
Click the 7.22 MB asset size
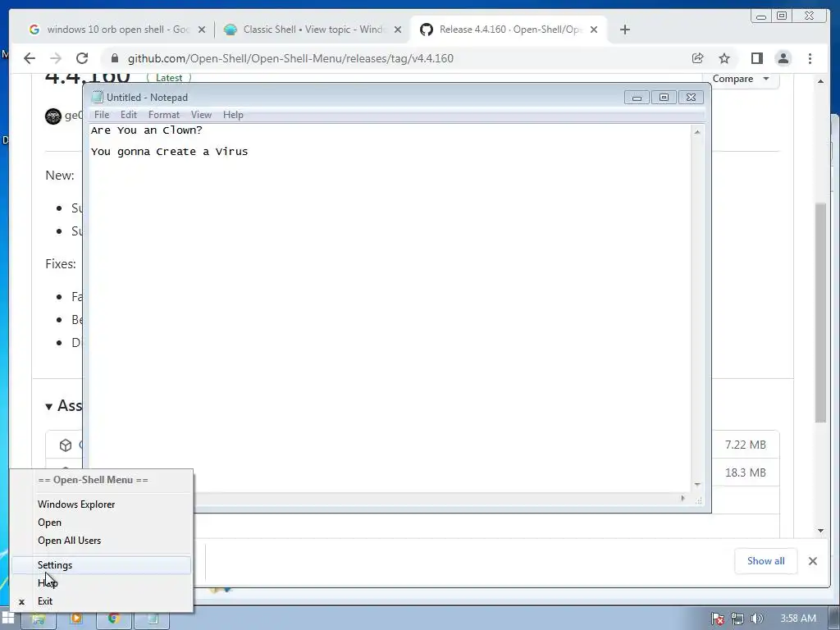(x=745, y=445)
